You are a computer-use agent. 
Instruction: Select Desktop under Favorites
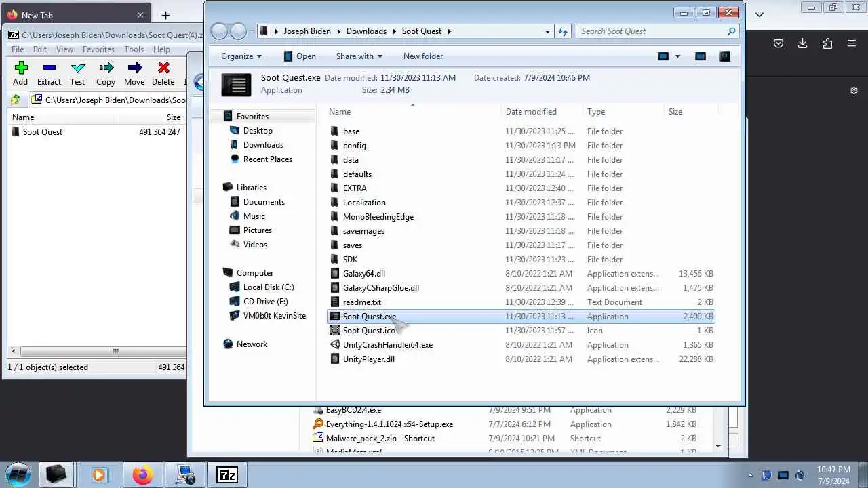point(258,131)
